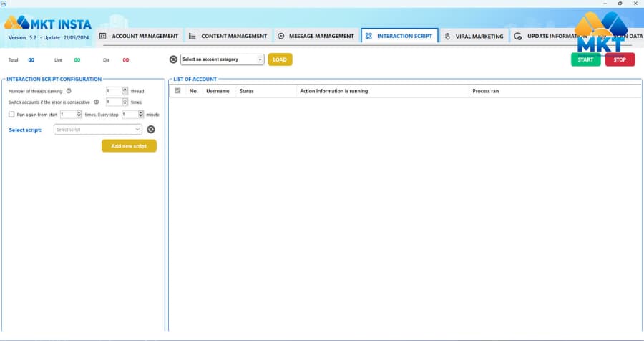
Task: Click the Content Management list icon
Action: pyautogui.click(x=192, y=37)
